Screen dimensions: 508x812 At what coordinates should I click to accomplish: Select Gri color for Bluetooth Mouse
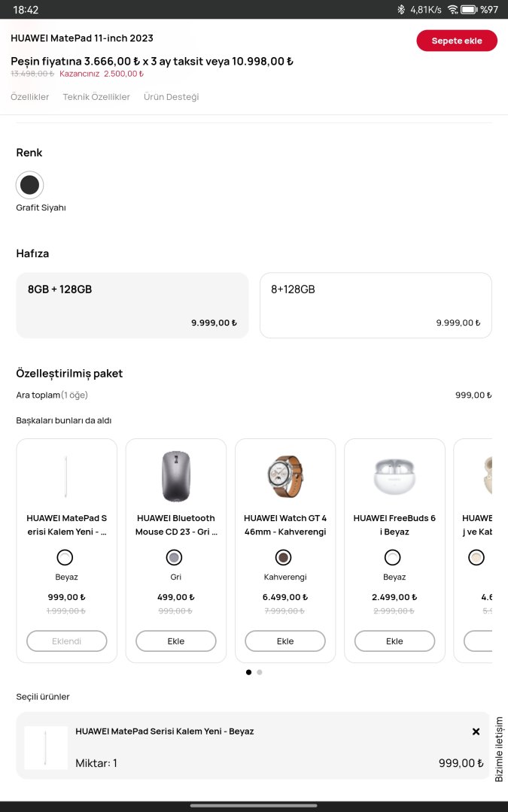[175, 557]
